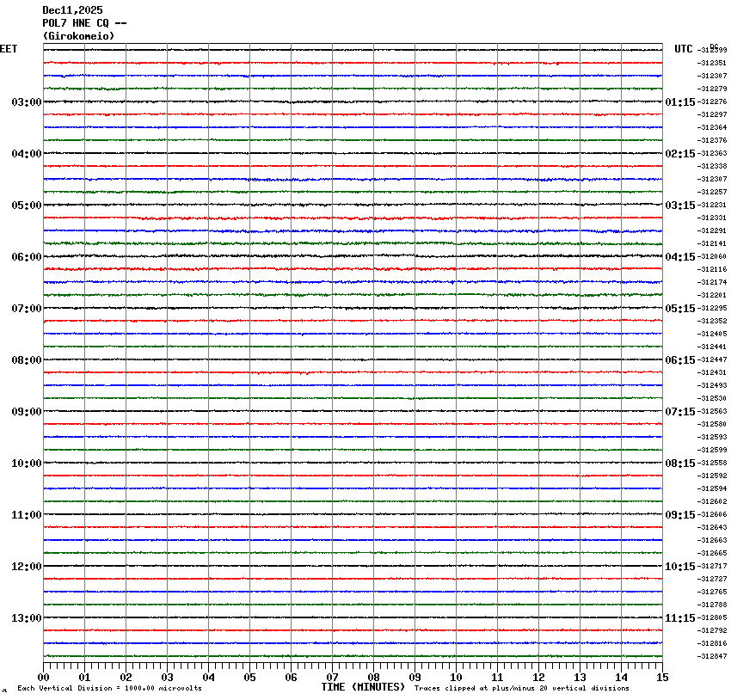Click minute tick 15 on time axis

662,677
